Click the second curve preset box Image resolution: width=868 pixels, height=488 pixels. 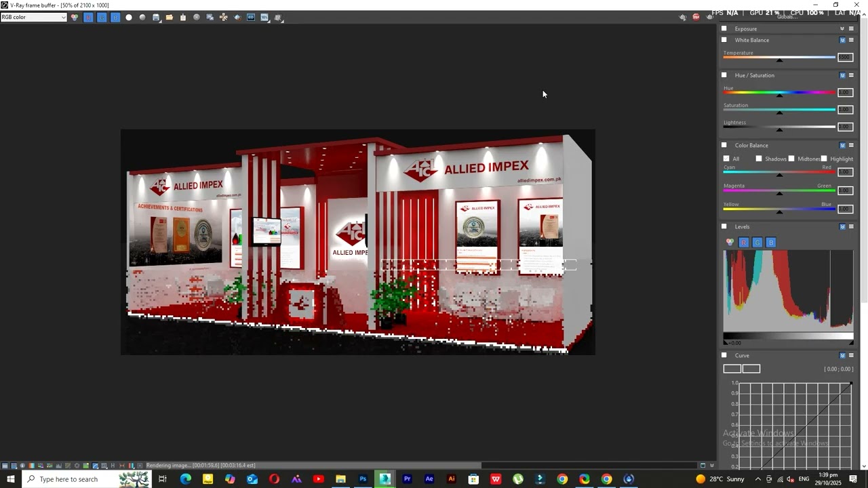(751, 369)
